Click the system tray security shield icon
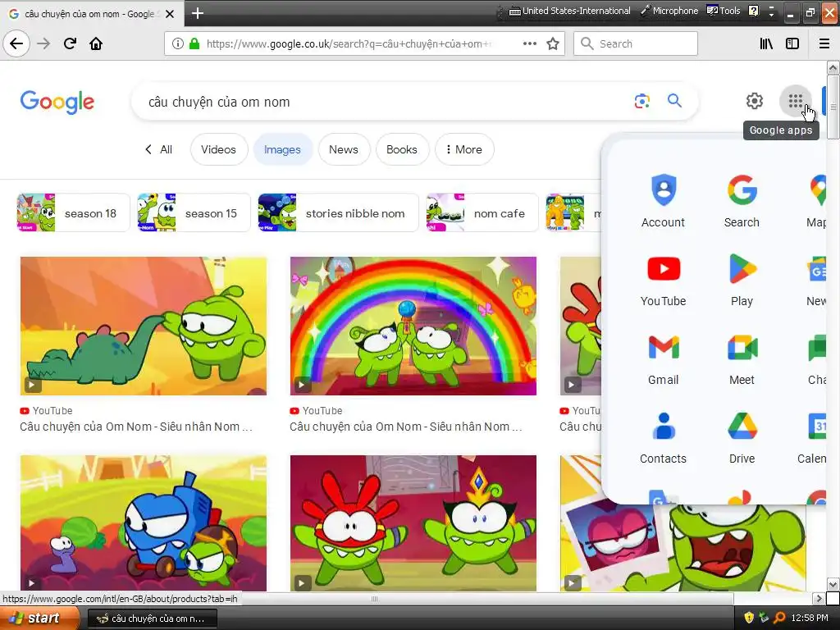 coord(749,618)
